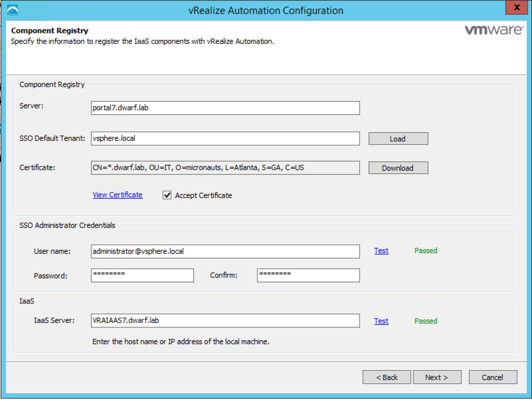Viewport: 532px width, 400px height.
Task: Toggle the Accept Certificate checkbox
Action: point(167,195)
